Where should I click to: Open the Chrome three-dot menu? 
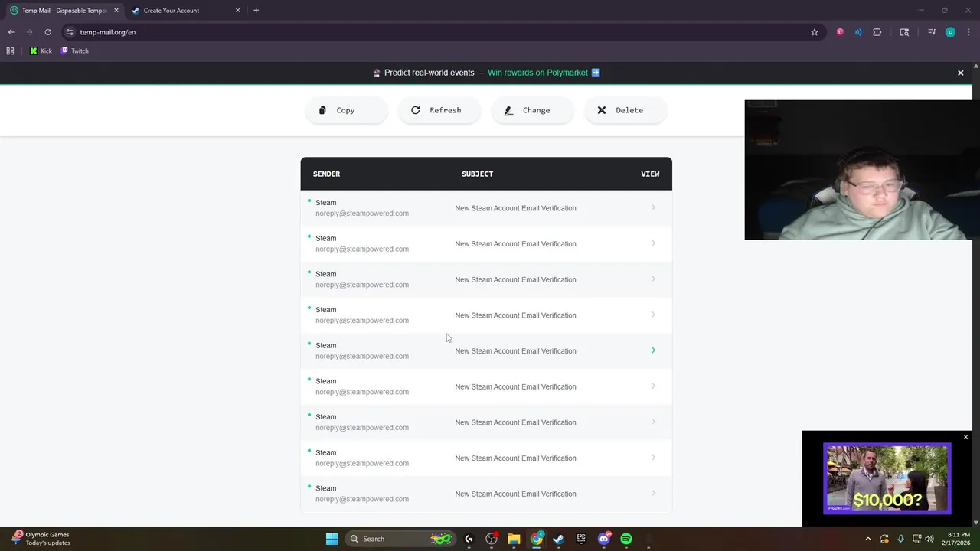pos(969,32)
